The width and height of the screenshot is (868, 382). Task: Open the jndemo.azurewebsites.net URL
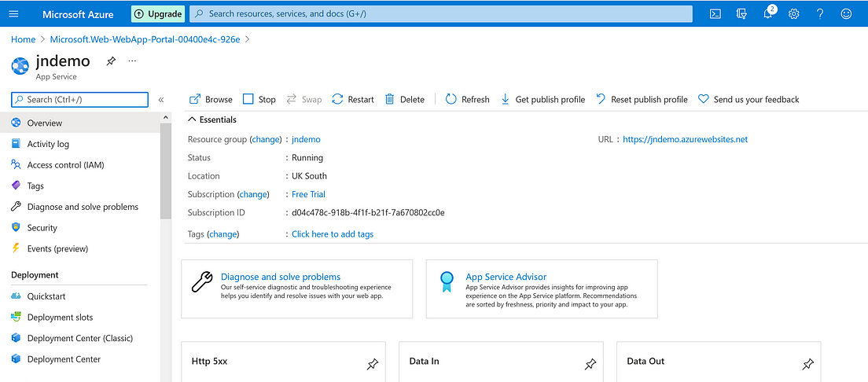coord(686,139)
